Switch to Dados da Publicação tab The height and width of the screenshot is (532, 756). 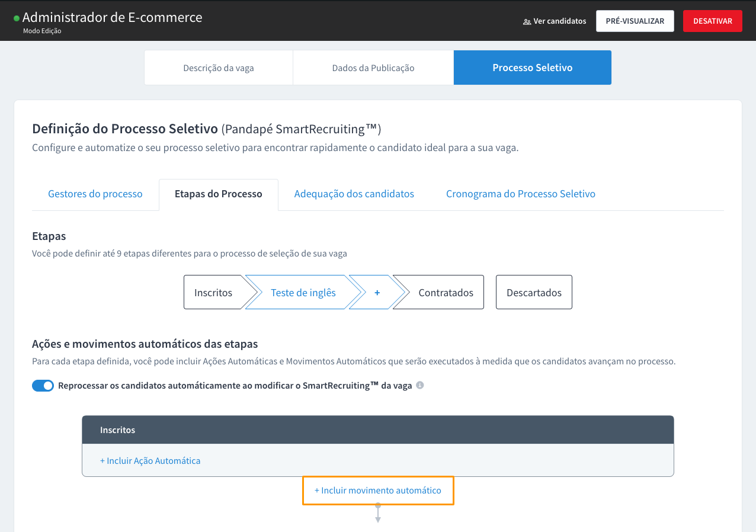(373, 68)
